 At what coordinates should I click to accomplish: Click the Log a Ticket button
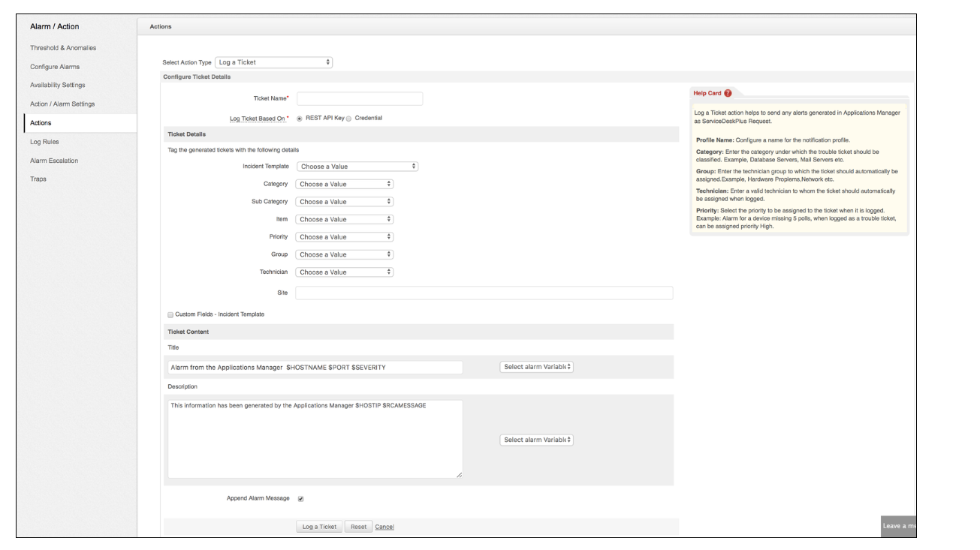319,527
